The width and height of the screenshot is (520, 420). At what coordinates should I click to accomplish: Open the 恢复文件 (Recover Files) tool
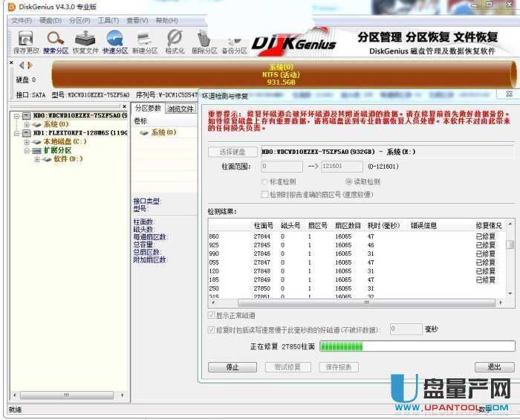(x=85, y=41)
